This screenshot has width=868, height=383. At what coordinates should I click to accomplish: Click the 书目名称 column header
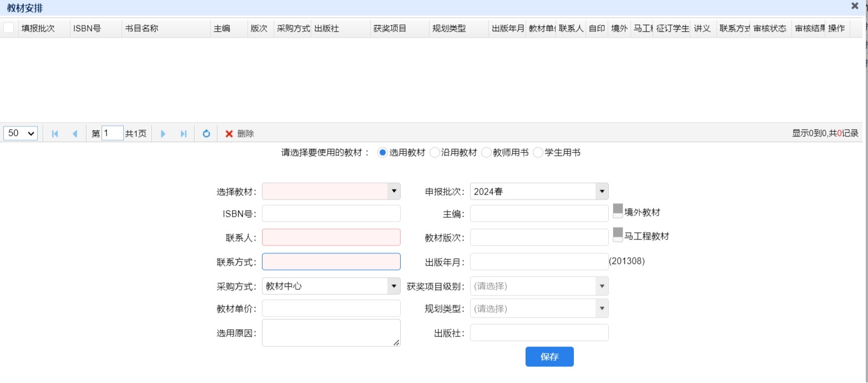[142, 28]
